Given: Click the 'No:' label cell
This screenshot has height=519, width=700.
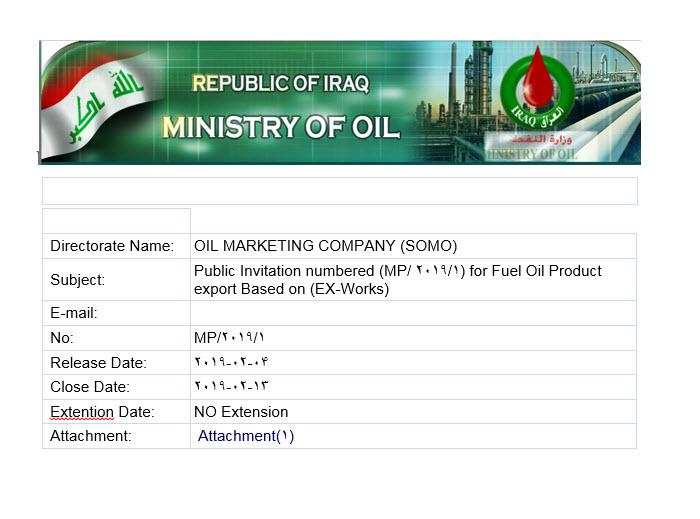Looking at the screenshot, I should [117, 338].
